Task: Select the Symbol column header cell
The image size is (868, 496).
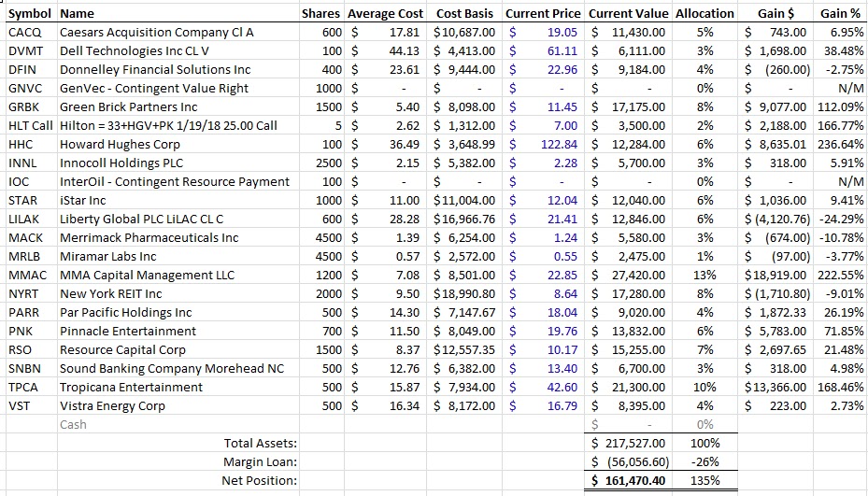Action: point(30,13)
